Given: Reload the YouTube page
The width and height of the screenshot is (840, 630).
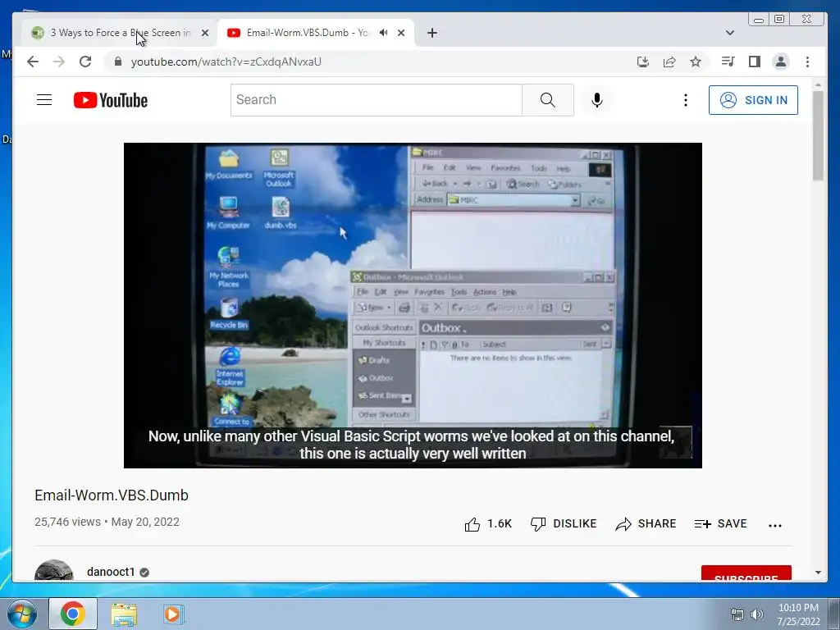Looking at the screenshot, I should tap(85, 62).
